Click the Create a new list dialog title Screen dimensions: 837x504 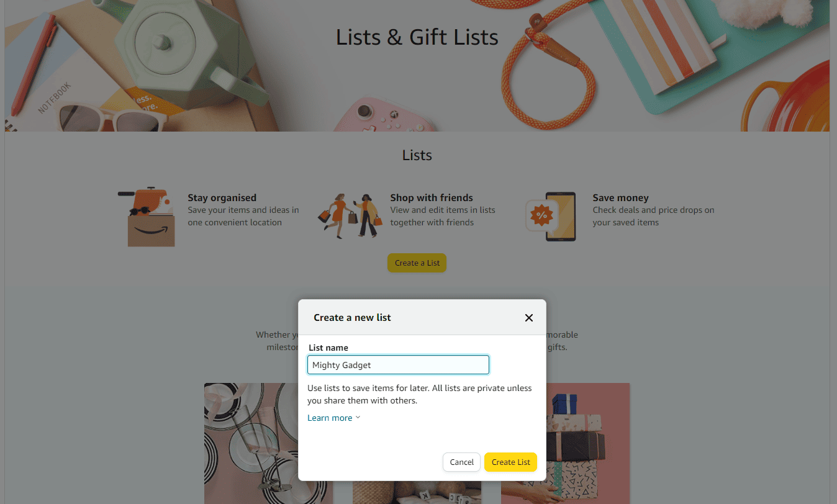click(352, 317)
